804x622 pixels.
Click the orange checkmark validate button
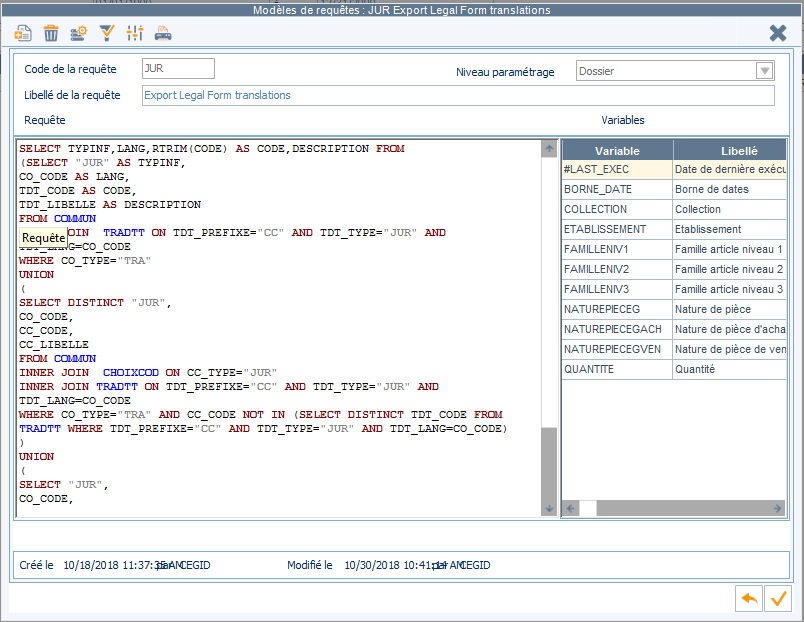tap(777, 598)
